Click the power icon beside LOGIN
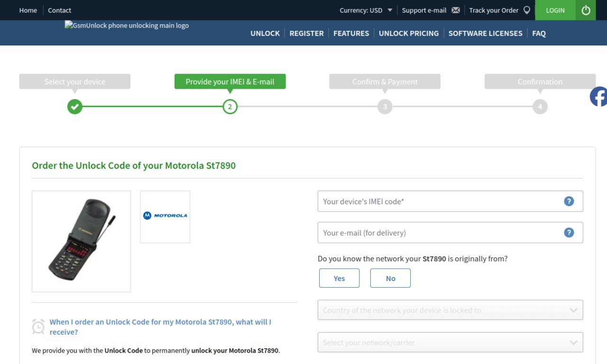 [586, 10]
